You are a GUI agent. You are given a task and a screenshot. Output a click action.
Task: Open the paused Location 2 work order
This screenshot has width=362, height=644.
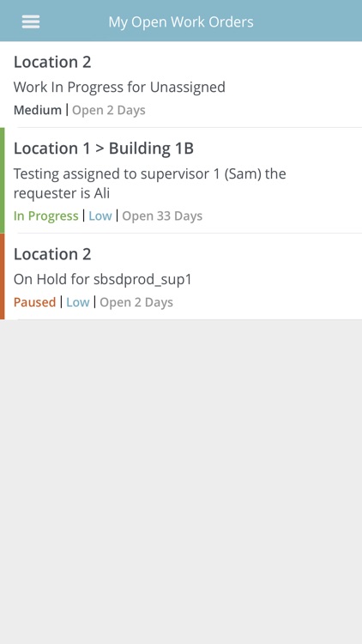tap(181, 276)
